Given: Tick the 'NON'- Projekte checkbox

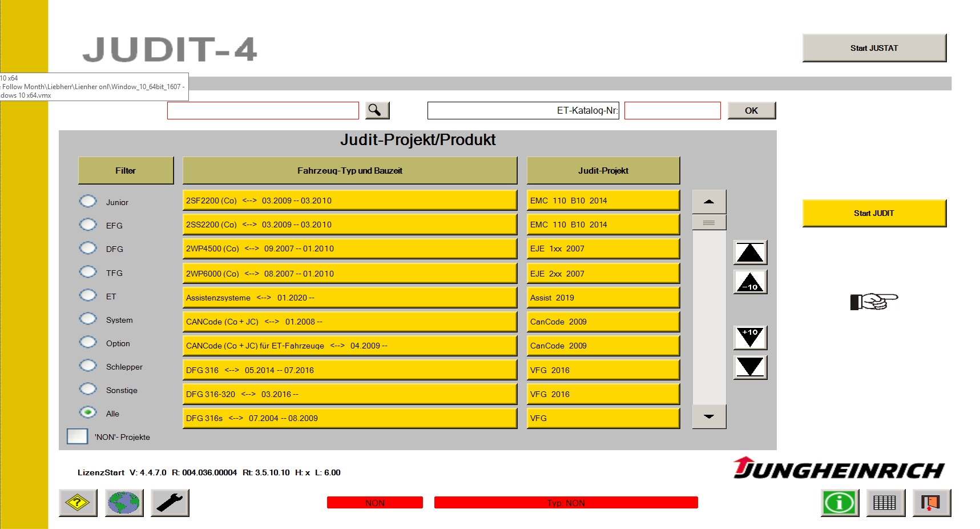Looking at the screenshot, I should pyautogui.click(x=77, y=436).
